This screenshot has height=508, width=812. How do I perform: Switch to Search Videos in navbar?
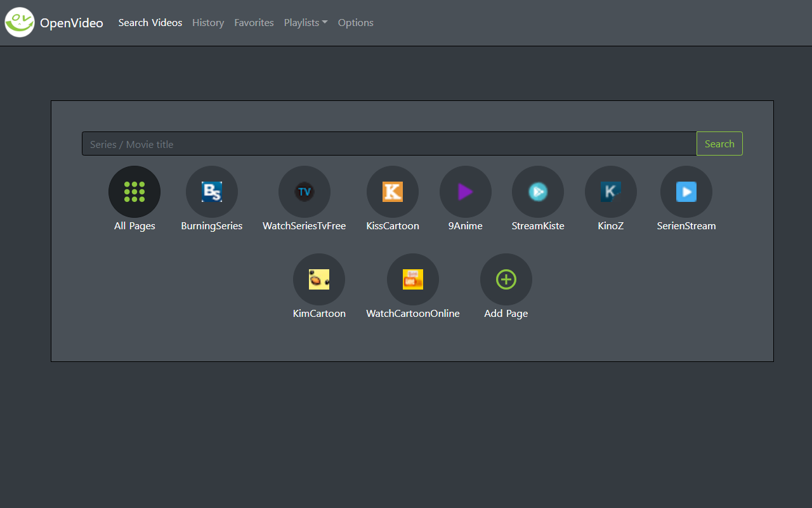[x=150, y=23]
